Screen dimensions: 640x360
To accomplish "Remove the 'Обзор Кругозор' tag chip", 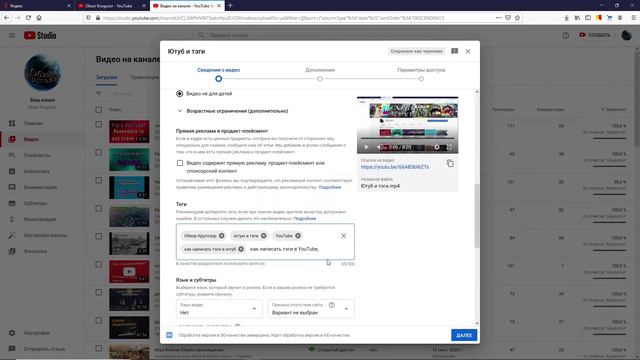I will [222, 236].
